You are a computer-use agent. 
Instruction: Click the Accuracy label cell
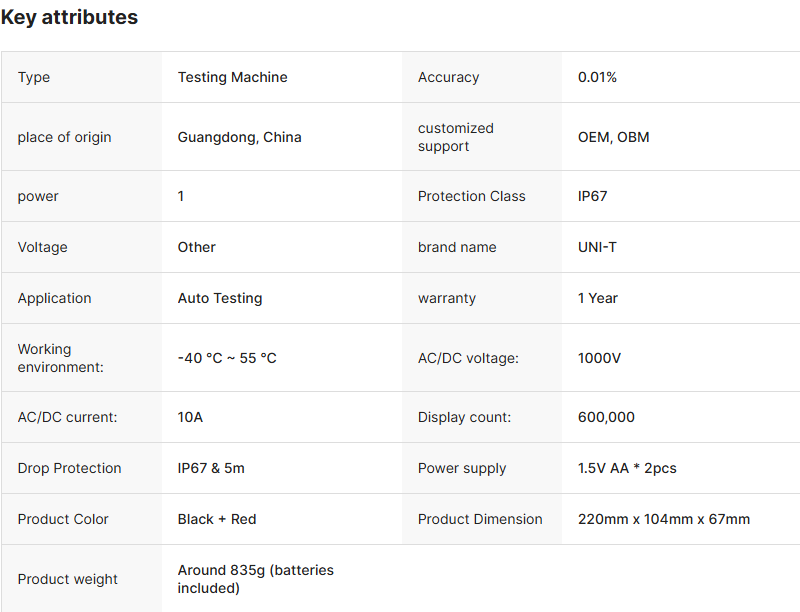point(448,77)
